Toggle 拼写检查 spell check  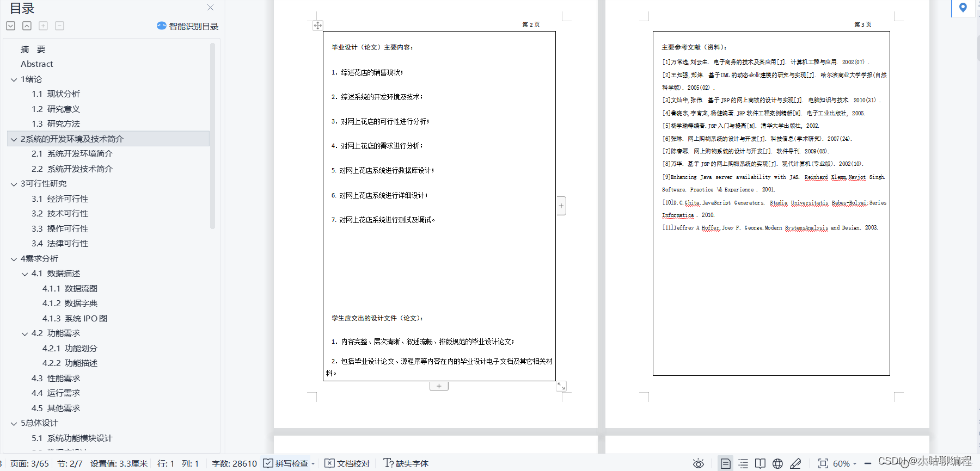pyautogui.click(x=286, y=463)
